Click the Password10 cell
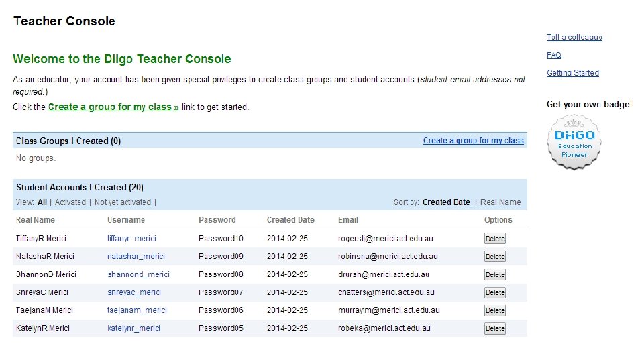Screen dimensions: 644x362 click(221, 239)
